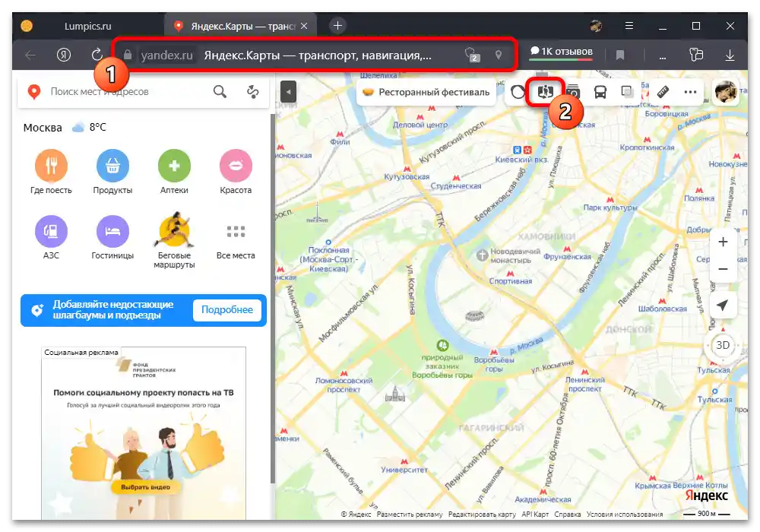
Task: Open the social ad banner image
Action: pos(144,433)
